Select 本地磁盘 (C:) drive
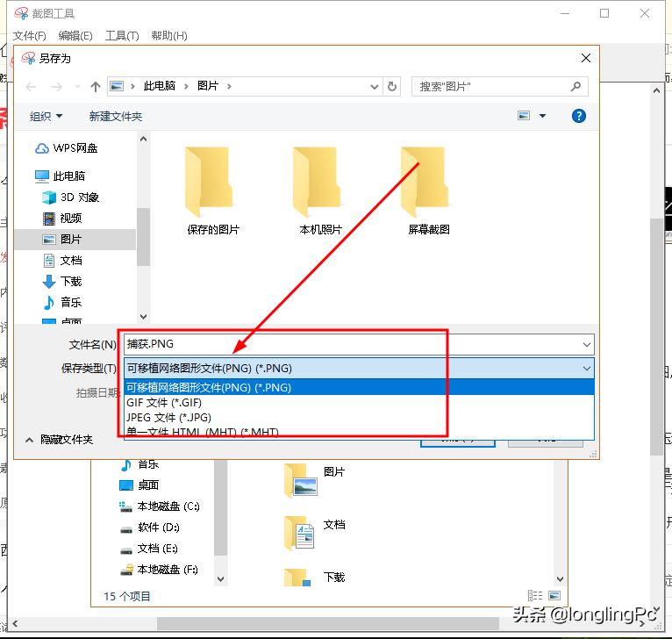 pos(160,506)
